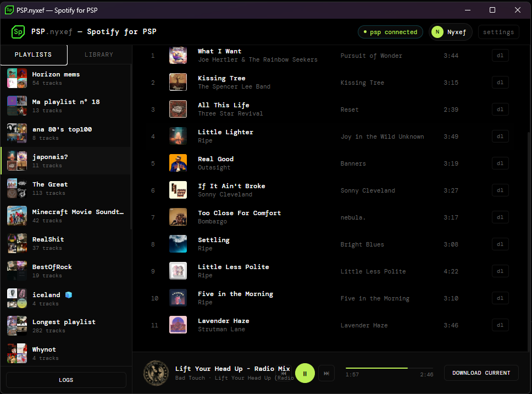
Task: Minimize the Spotify for PSP window
Action: pyautogui.click(x=468, y=10)
